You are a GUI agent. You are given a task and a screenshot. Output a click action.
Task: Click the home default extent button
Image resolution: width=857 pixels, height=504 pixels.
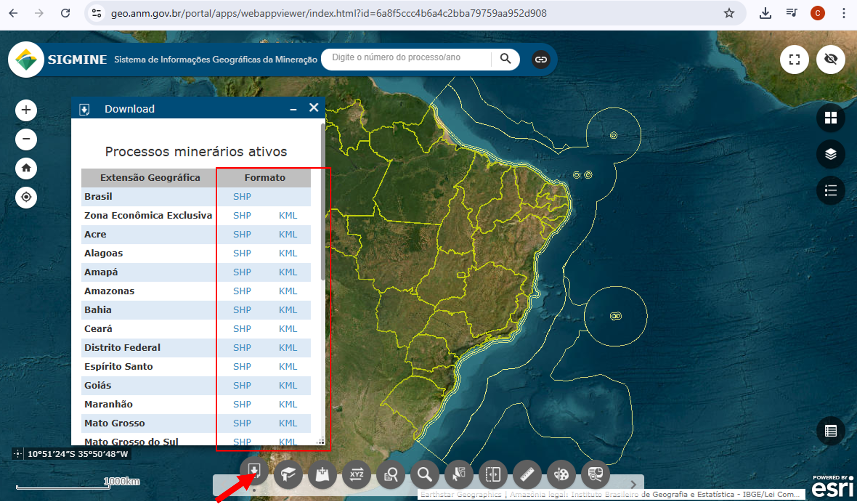point(26,168)
